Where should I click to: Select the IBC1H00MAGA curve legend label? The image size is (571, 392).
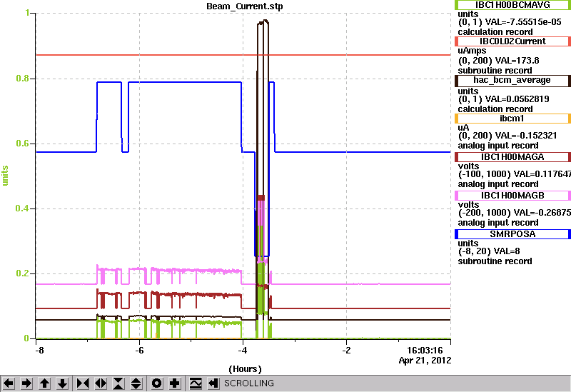click(x=512, y=157)
